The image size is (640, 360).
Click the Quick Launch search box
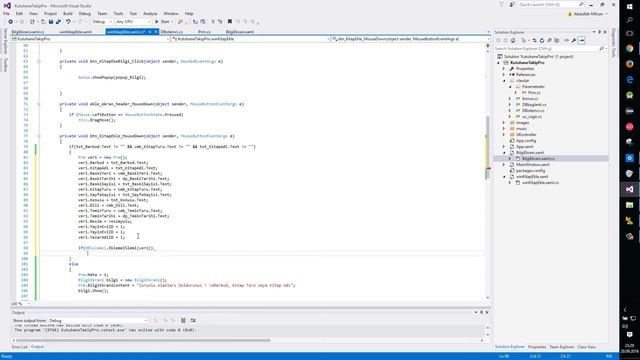551,4
